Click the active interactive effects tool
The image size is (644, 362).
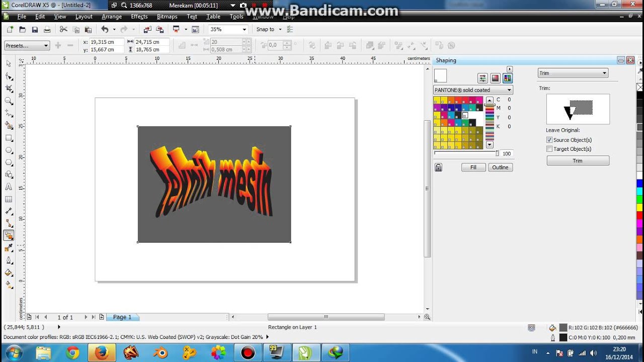(9, 235)
